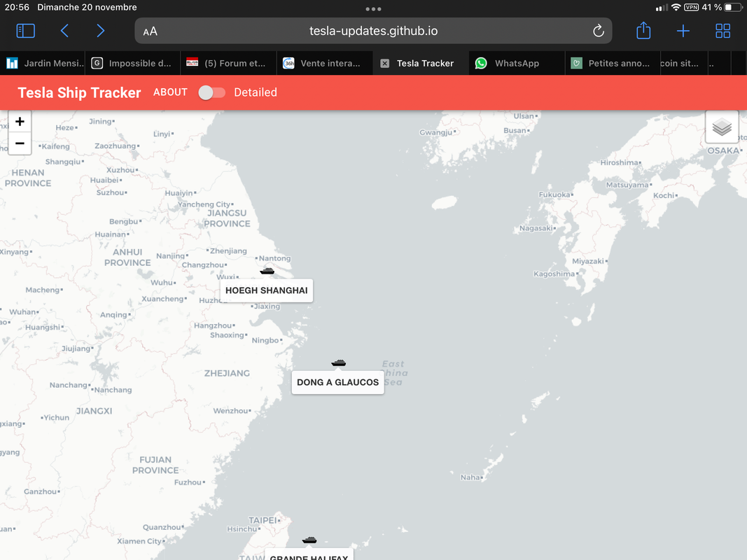Click the Wuhan city label

point(22,312)
